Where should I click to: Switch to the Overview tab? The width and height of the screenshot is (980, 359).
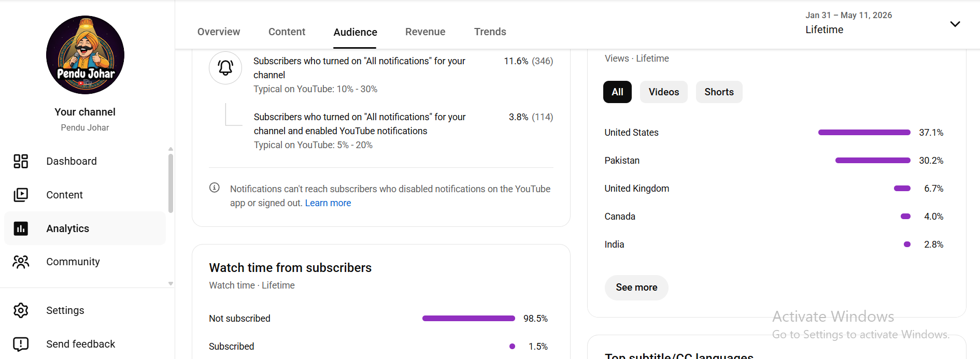[219, 32]
